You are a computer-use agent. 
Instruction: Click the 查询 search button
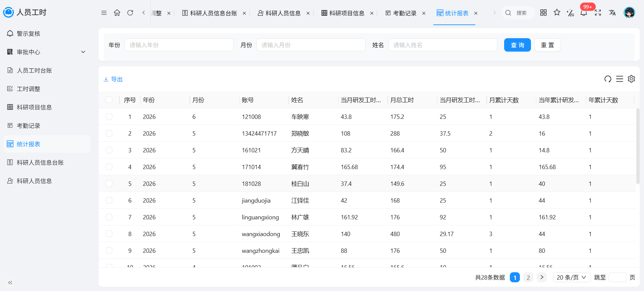[x=517, y=45]
